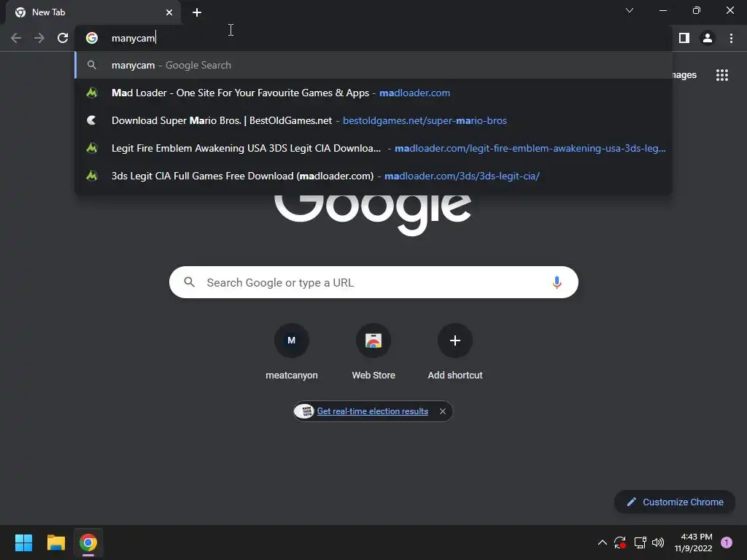Reload the current page
This screenshot has height=560, width=747.
(63, 38)
